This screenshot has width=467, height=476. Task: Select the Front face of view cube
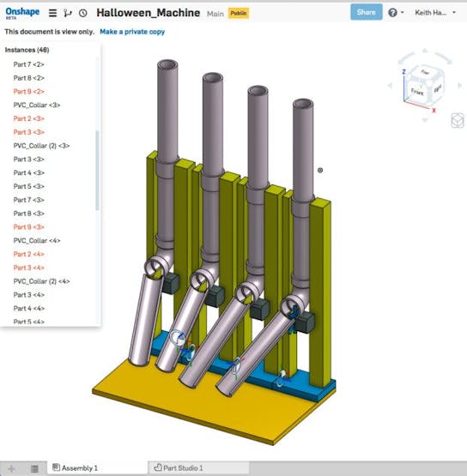pos(417,91)
